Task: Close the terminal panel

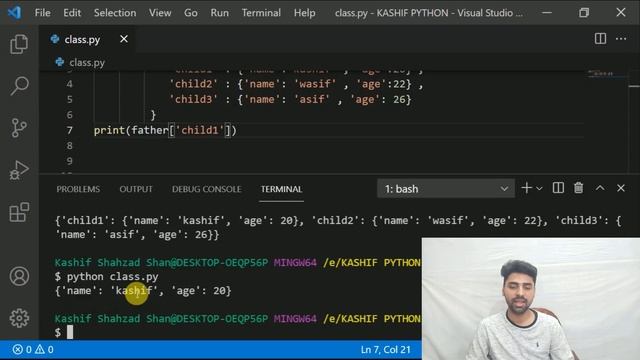Action: (621, 188)
